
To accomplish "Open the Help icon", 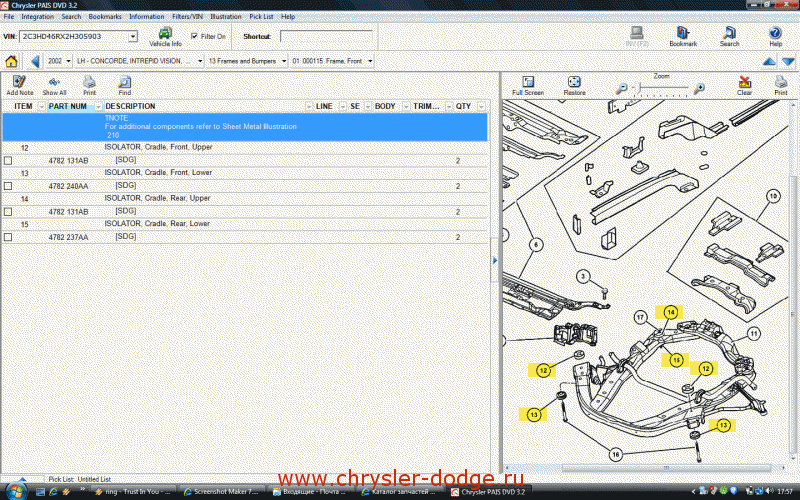I will coord(775,37).
